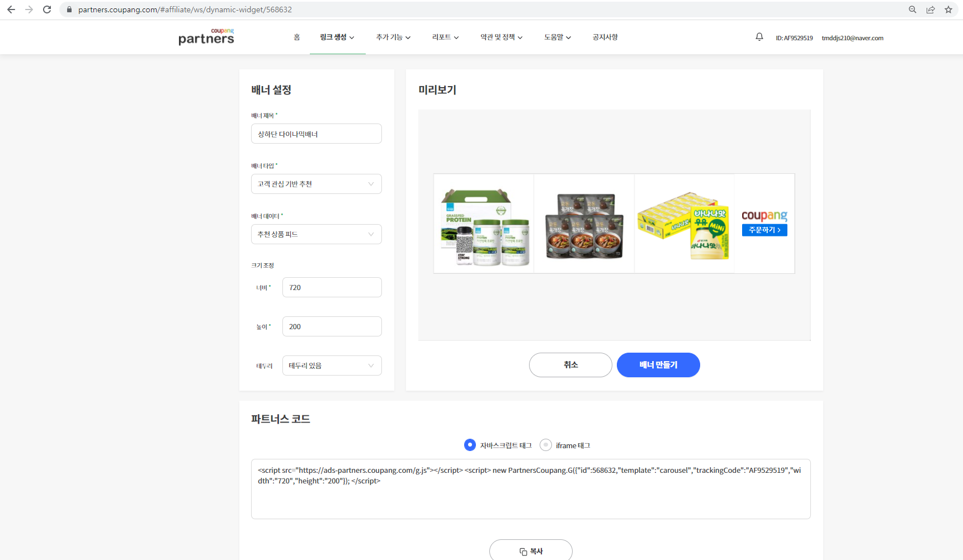This screenshot has height=560, width=963.
Task: Open the notifications bell icon
Action: click(x=759, y=37)
